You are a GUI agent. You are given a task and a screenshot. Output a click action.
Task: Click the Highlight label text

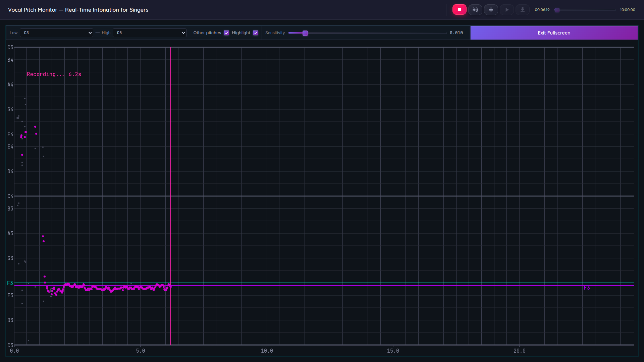tap(241, 33)
